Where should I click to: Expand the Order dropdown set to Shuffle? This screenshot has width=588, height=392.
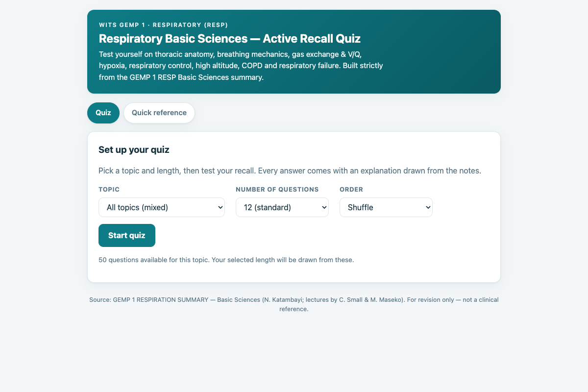(386, 207)
